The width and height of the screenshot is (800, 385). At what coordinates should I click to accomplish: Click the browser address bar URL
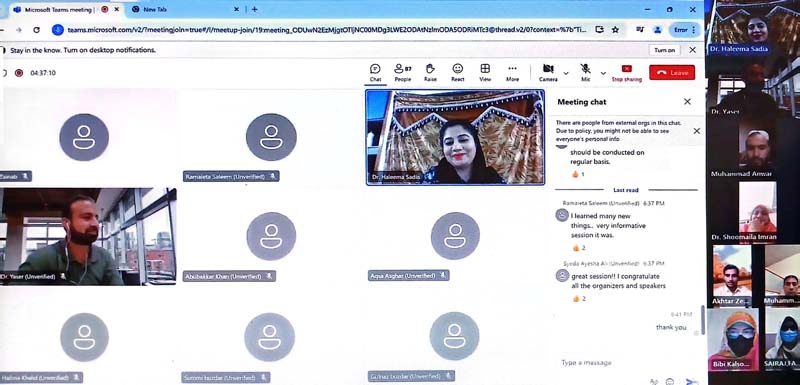(x=327, y=30)
